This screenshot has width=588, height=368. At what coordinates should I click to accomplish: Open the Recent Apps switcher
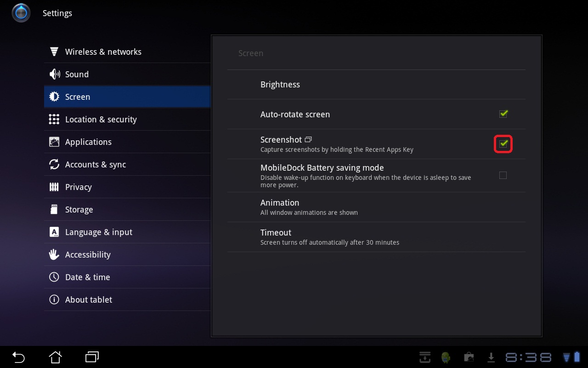tap(92, 356)
